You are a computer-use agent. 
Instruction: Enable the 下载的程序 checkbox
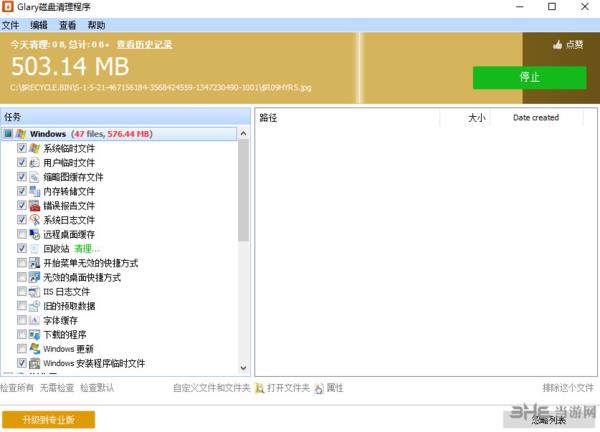[x=22, y=334]
